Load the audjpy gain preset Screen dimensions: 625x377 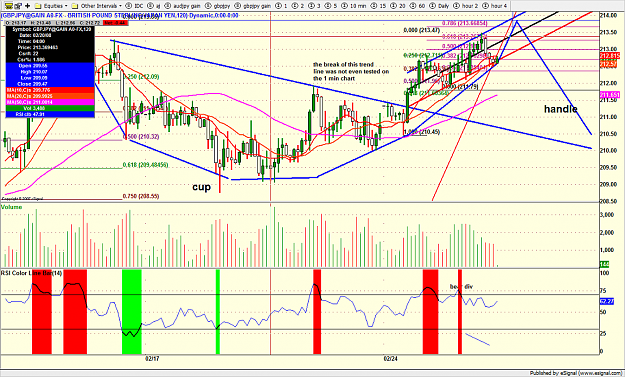(184, 6)
